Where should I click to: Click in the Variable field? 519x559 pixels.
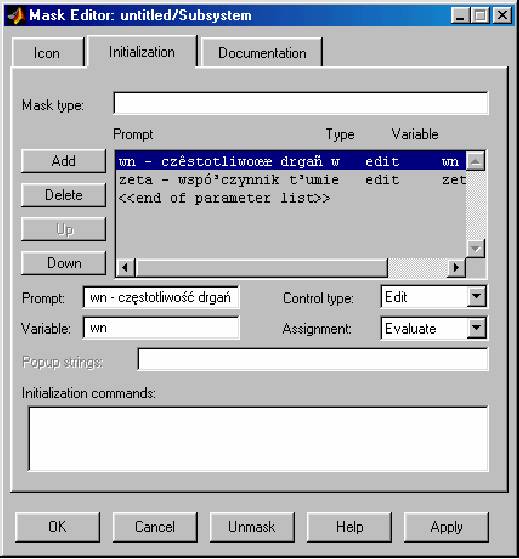[161, 327]
